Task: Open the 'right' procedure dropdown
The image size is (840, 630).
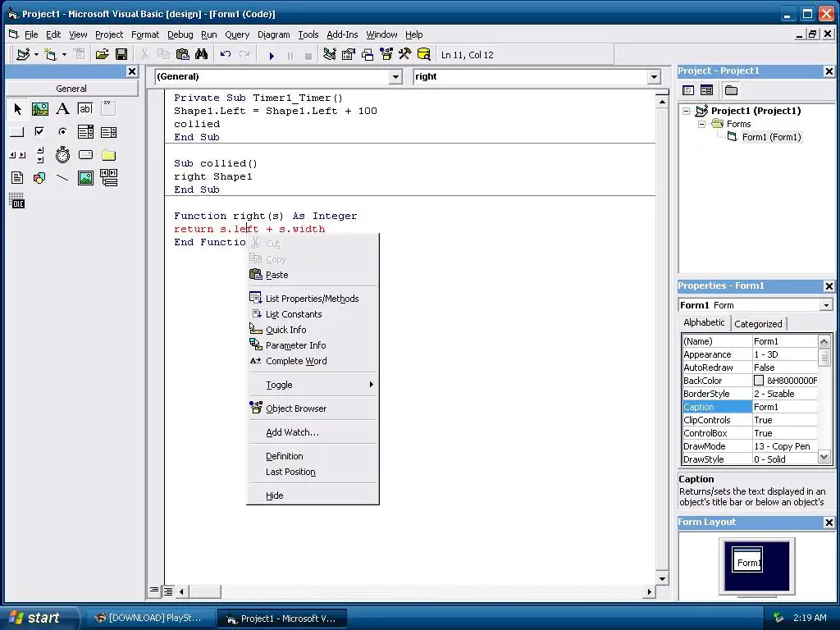Action: click(654, 76)
